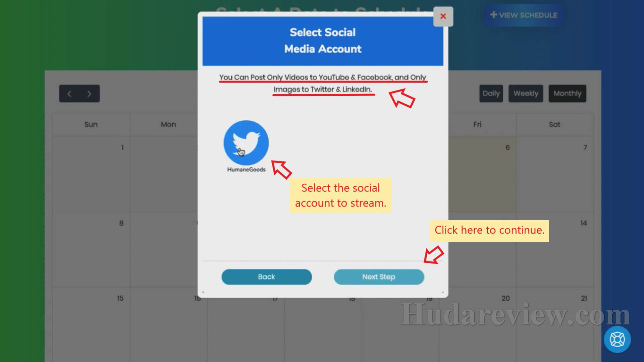Click the close dialog X button

(442, 16)
